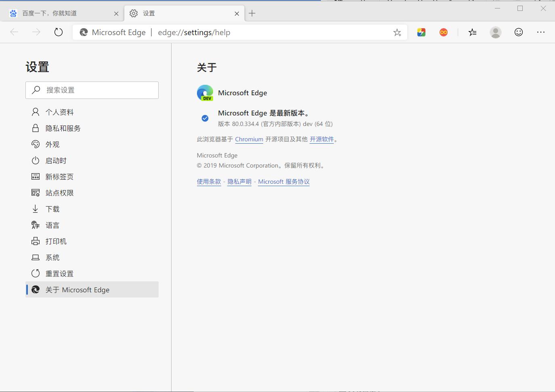Click the 关于 page heading

[x=207, y=67]
